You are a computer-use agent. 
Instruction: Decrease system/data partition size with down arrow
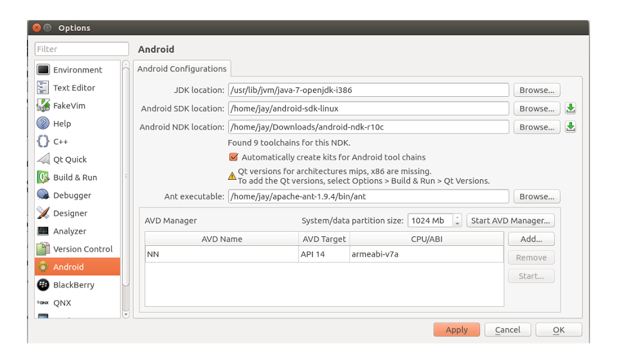tap(457, 223)
